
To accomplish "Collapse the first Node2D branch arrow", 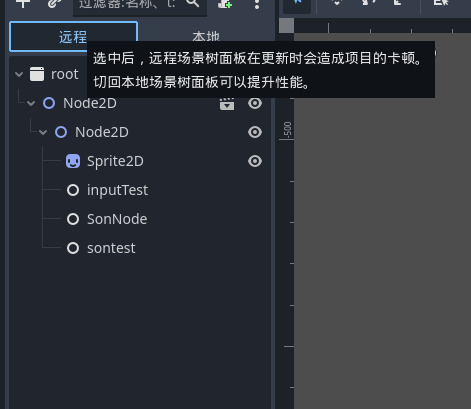I will pyautogui.click(x=31, y=103).
